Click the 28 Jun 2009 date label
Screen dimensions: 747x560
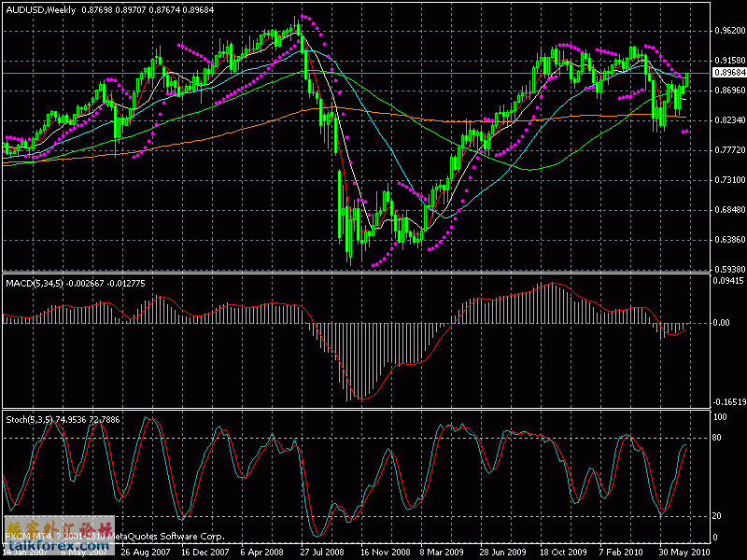(x=502, y=553)
